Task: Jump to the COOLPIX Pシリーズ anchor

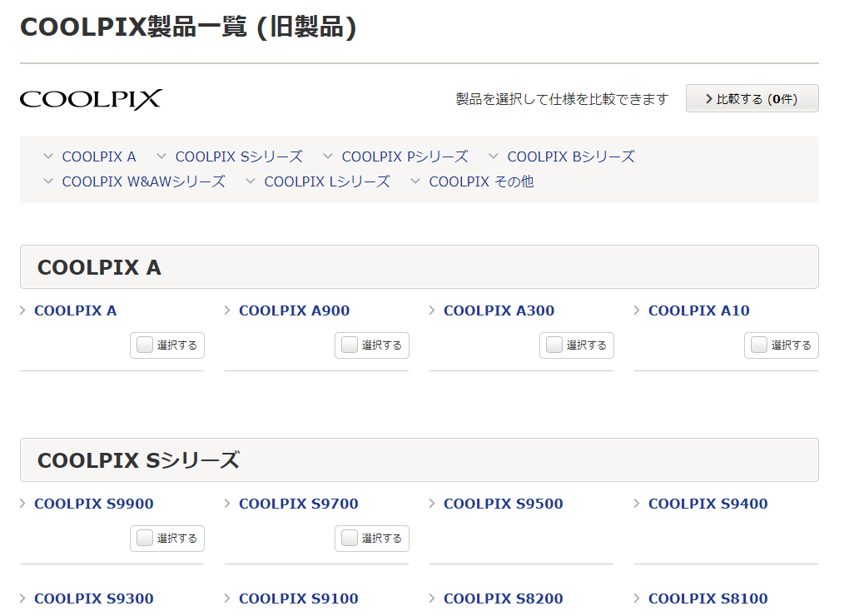Action: tap(405, 156)
